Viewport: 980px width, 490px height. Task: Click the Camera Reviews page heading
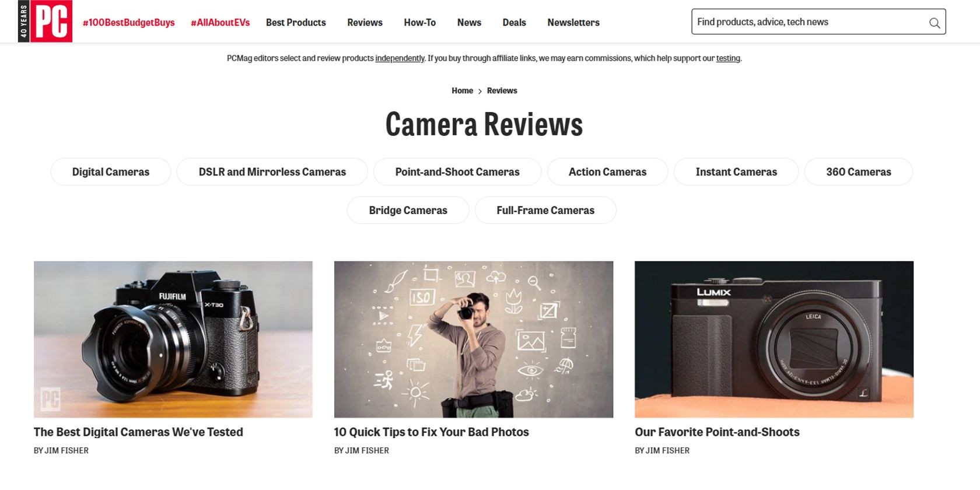pos(484,124)
